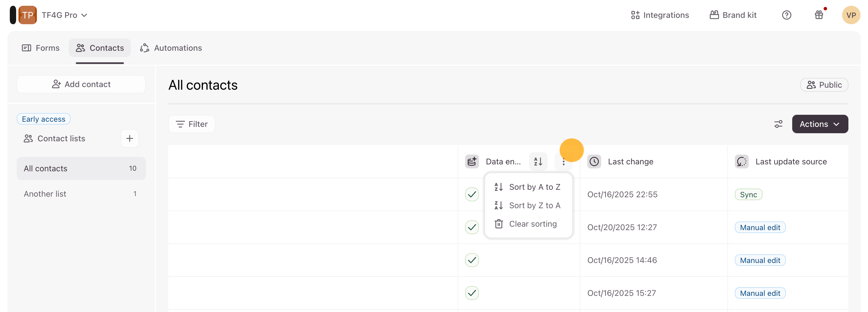Toggle the checkmark in the Oct/16/2025 15:27 row

[x=472, y=293]
